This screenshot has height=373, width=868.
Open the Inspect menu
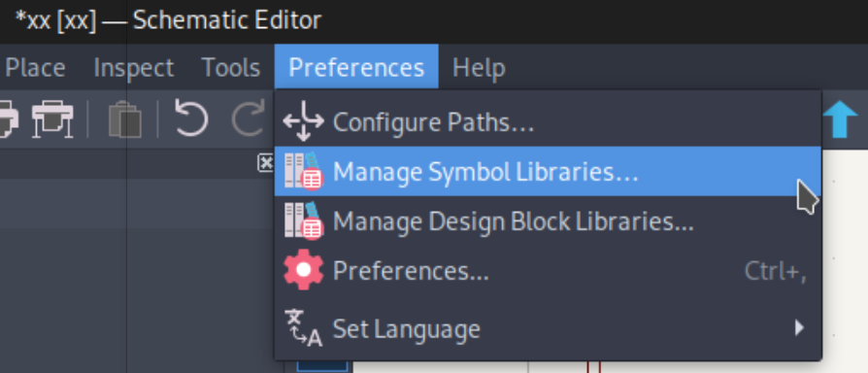tap(134, 68)
